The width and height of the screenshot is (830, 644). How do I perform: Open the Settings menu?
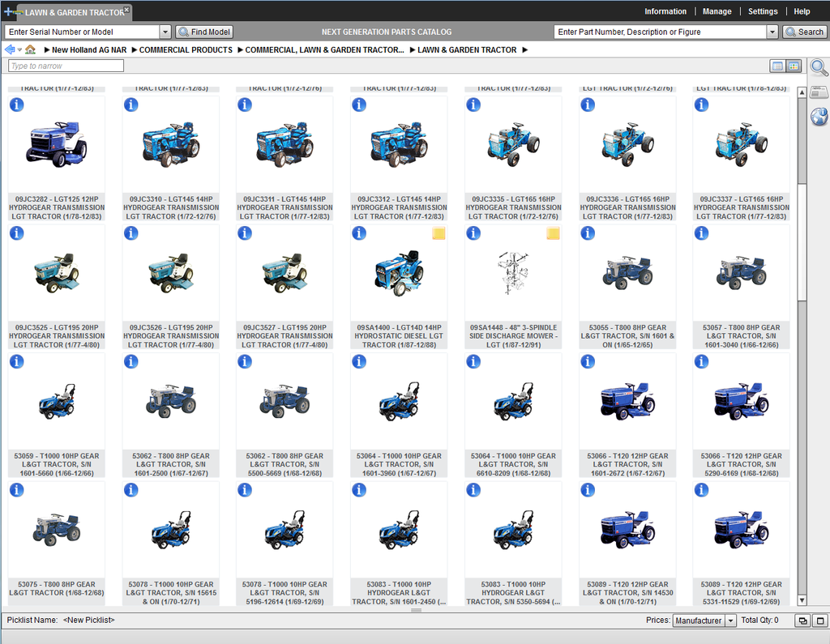762,11
